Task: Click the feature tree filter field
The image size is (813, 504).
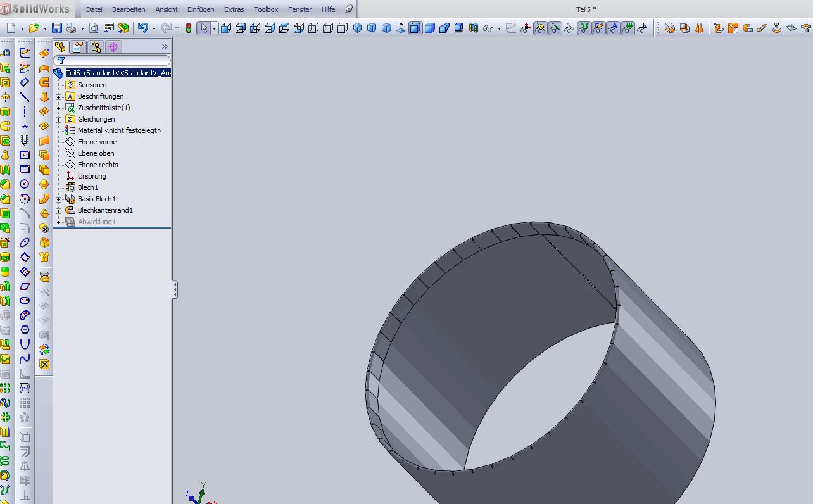Action: coord(113,60)
